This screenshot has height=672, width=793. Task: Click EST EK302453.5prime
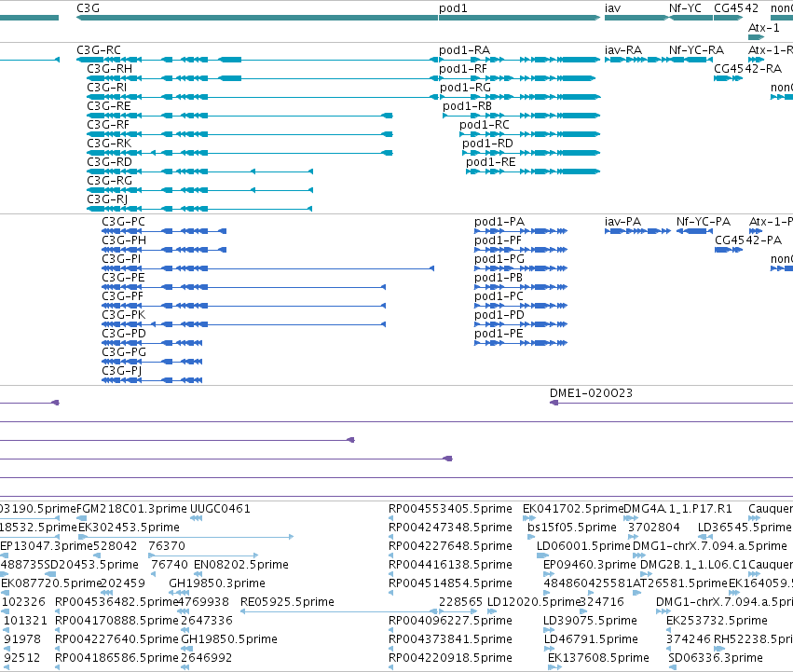(x=129, y=528)
